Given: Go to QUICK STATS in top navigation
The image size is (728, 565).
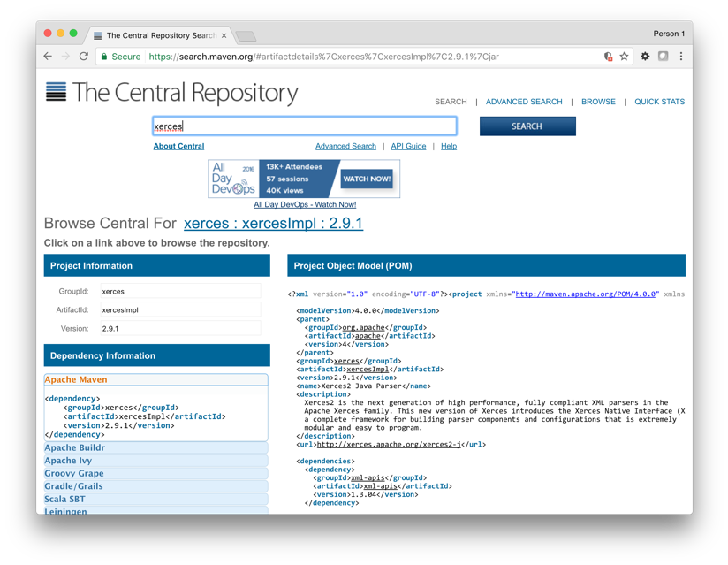Looking at the screenshot, I should (x=659, y=102).
